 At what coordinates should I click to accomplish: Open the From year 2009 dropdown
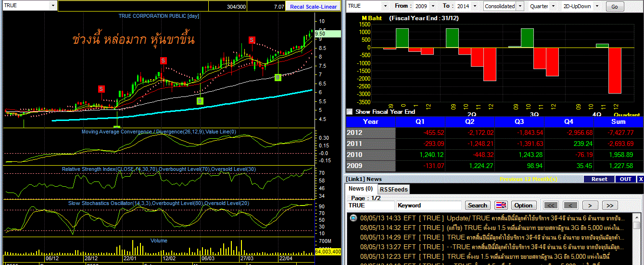pyautogui.click(x=432, y=6)
